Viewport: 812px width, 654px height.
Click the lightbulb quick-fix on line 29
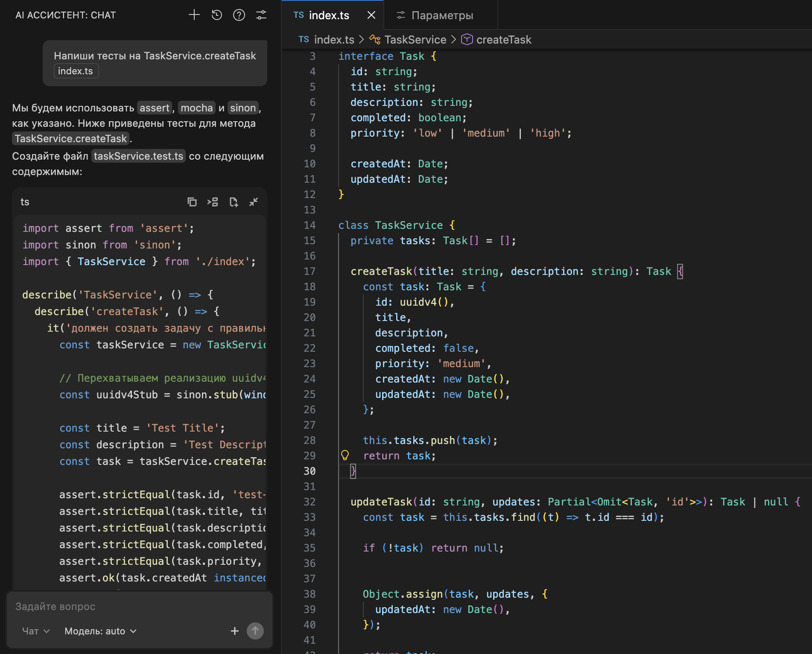point(345,455)
